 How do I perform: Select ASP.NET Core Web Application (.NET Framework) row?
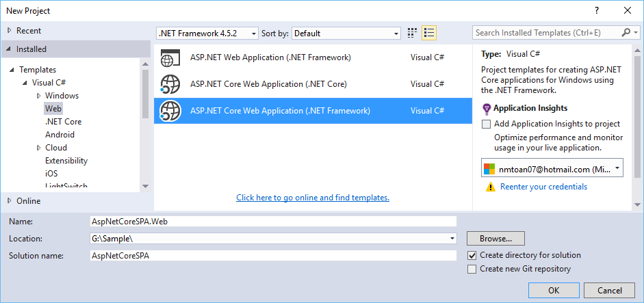[313, 111]
